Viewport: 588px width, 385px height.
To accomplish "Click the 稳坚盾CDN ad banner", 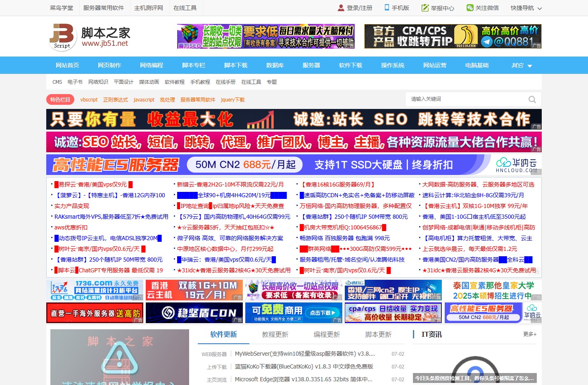I will point(194,313).
